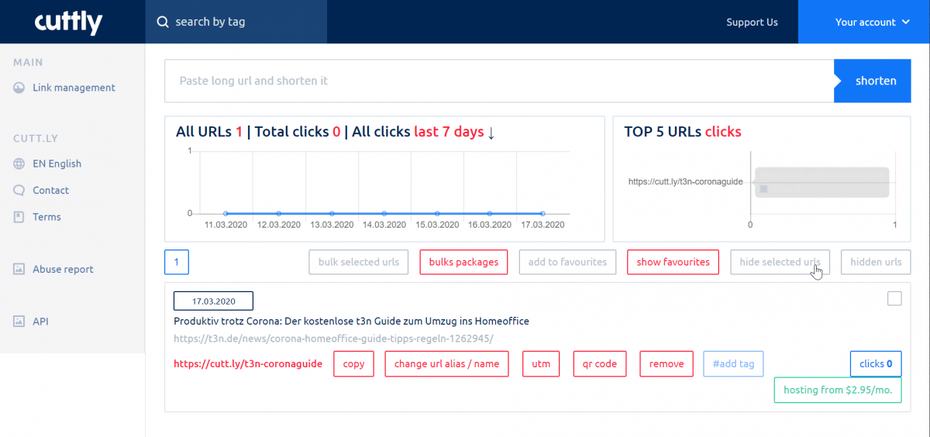Open short link cutt.ly/t3n-coronaguide

[x=248, y=363]
